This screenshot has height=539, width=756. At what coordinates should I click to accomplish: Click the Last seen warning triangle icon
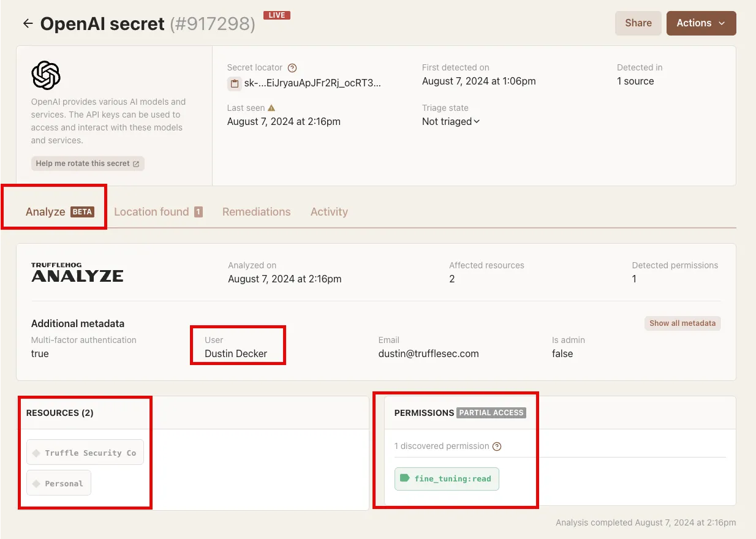click(x=271, y=108)
